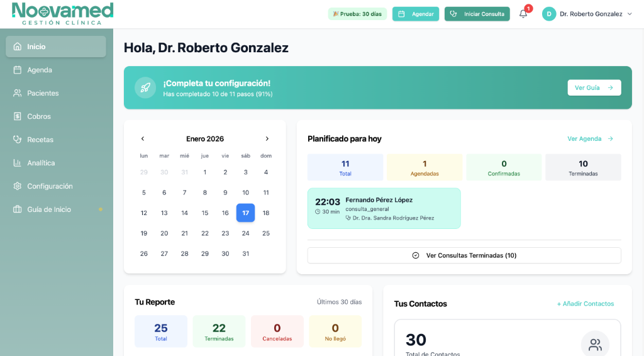The image size is (644, 356).
Task: Click the Agenda calendar sidebar icon
Action: (x=17, y=70)
